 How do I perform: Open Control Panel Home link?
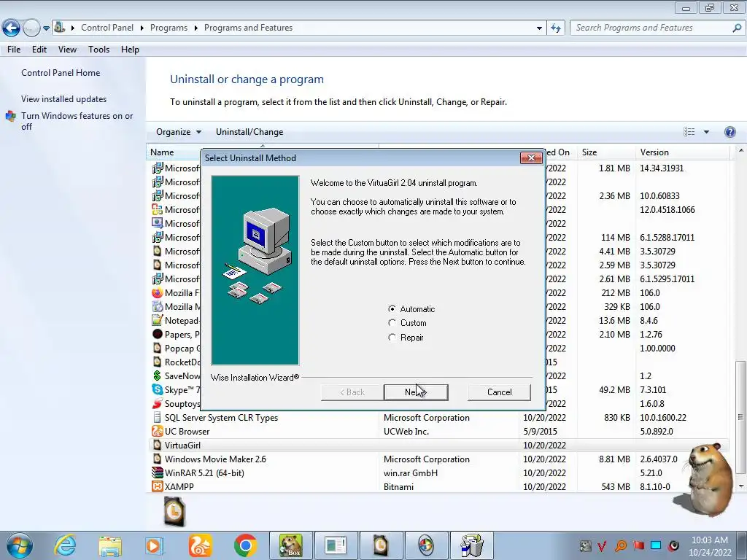61,73
